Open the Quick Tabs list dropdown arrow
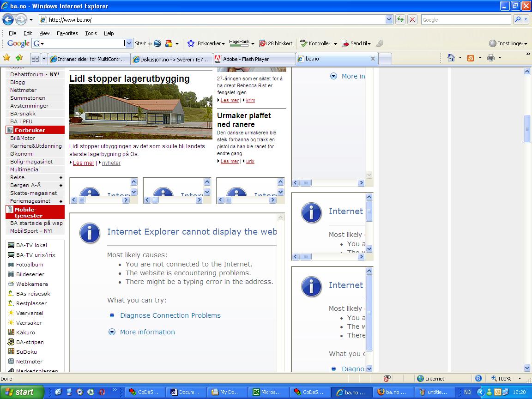The image size is (532, 399). (44, 59)
